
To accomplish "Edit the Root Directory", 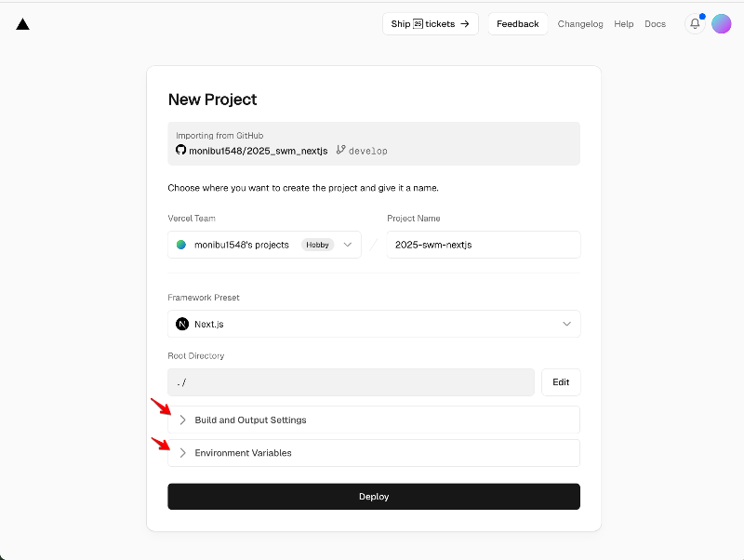I will pos(561,382).
